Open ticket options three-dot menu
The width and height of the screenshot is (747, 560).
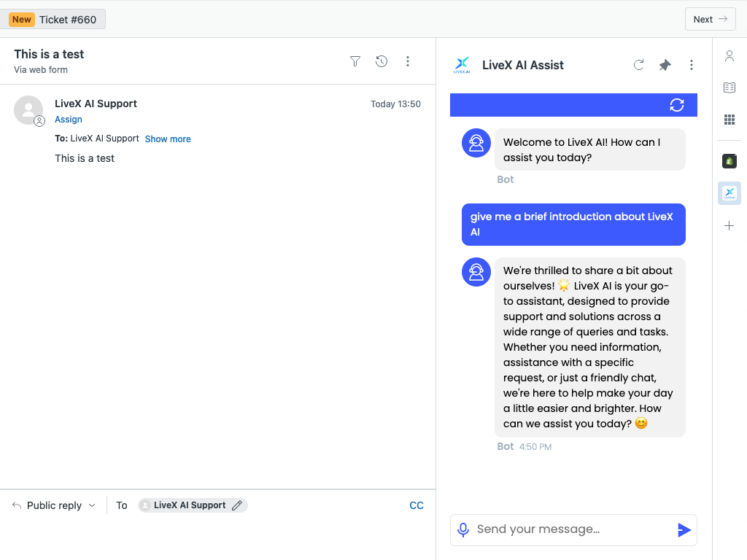[x=408, y=61]
